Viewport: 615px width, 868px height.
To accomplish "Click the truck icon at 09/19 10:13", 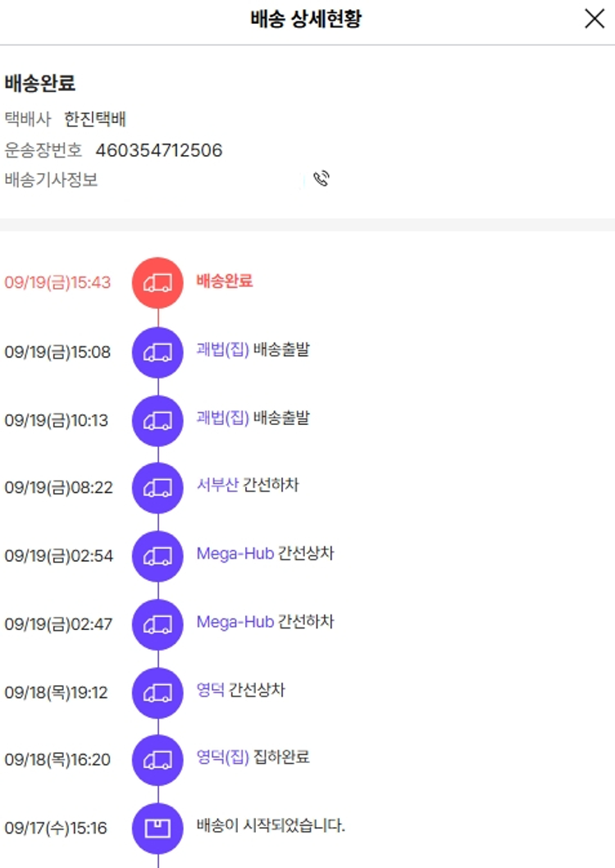I will (x=157, y=420).
